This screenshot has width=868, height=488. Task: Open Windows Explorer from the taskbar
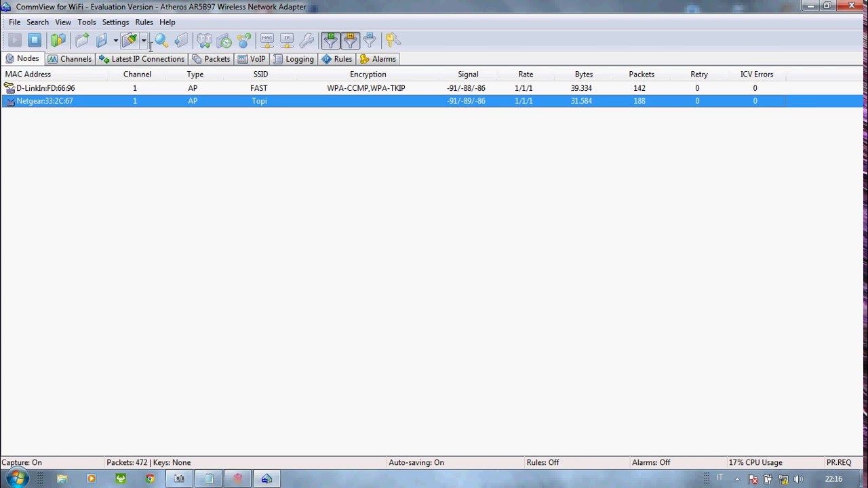click(62, 479)
